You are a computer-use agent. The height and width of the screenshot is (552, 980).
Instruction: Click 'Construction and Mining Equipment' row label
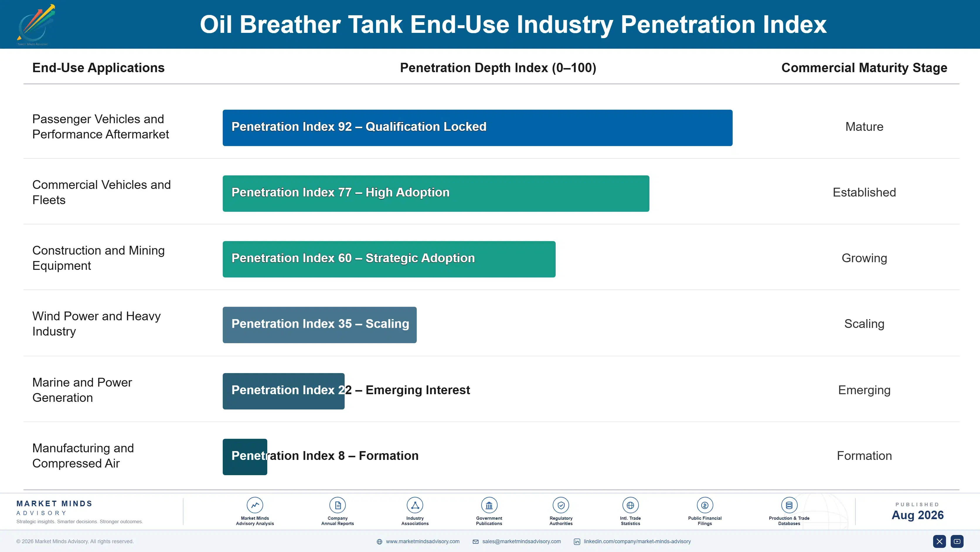click(x=98, y=258)
